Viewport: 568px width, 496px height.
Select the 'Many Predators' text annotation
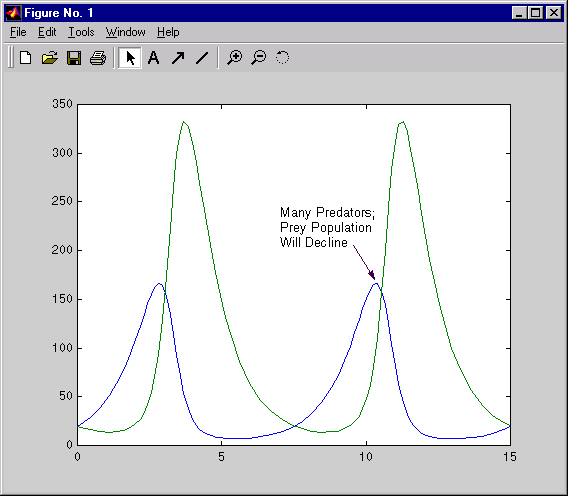click(327, 227)
